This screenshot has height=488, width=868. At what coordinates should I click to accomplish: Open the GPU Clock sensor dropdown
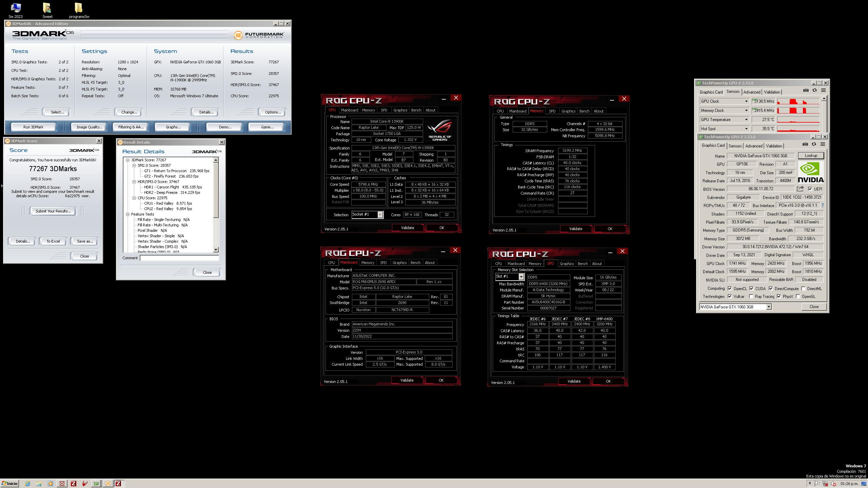[746, 101]
